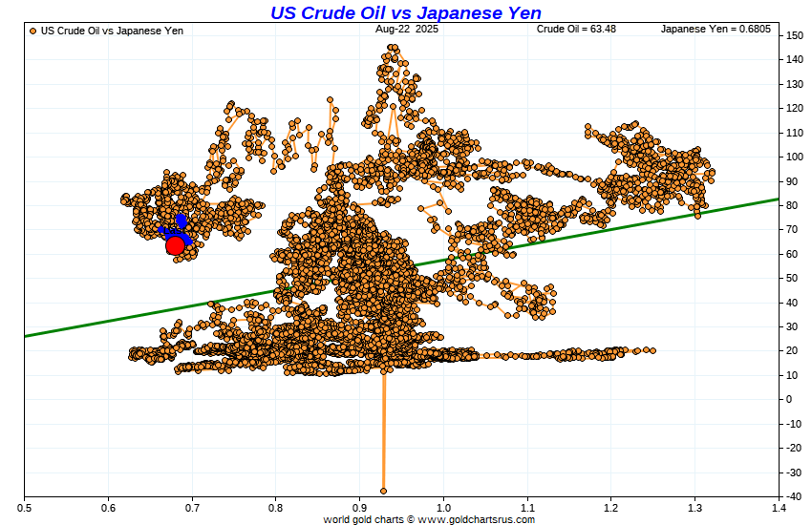Click the orange legend marker icon
This screenshot has width=812, height=525.
[33, 31]
